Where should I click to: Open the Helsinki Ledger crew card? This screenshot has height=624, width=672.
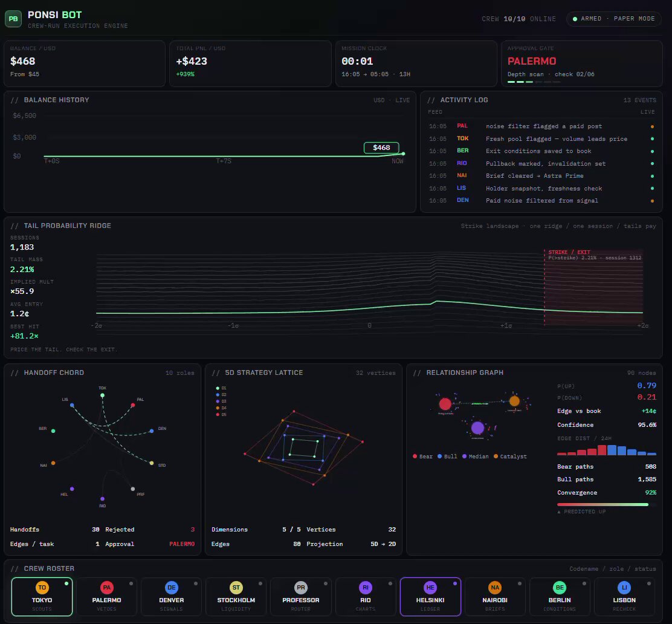coord(430,597)
